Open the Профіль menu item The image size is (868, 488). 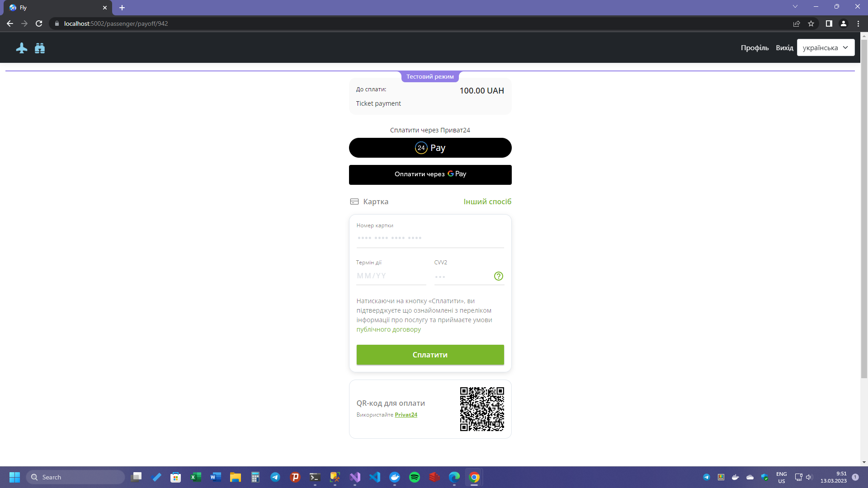[x=754, y=47]
